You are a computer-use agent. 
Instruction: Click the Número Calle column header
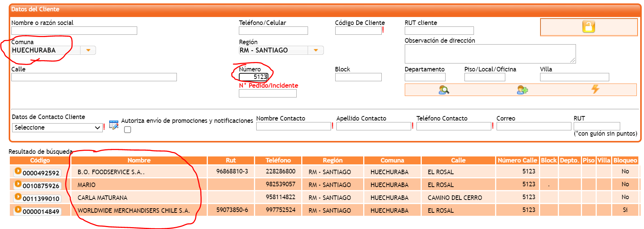(517, 160)
